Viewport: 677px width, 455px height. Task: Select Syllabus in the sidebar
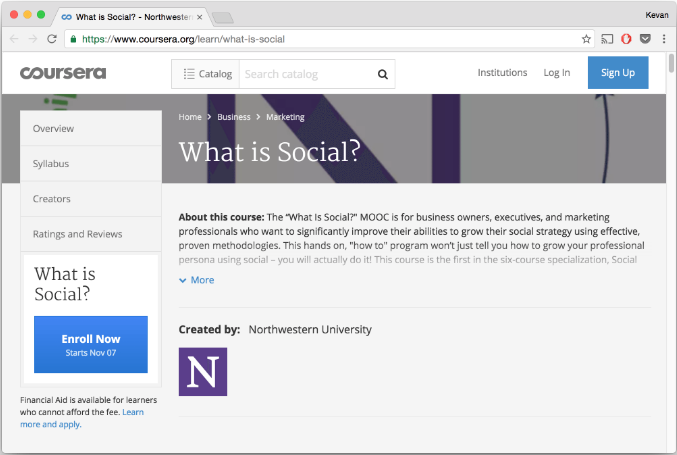pos(91,164)
